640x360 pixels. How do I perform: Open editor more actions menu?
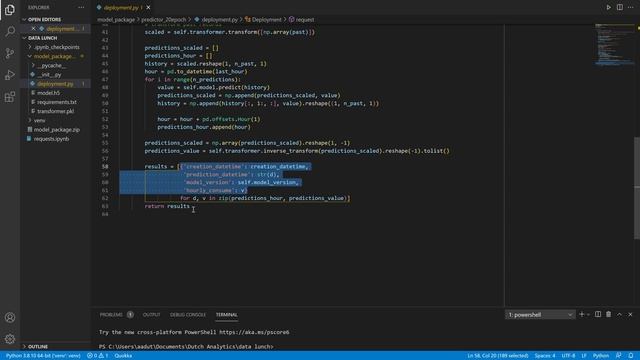631,7
